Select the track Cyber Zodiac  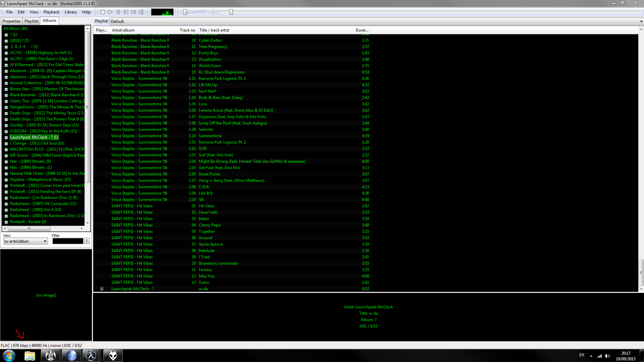click(x=210, y=40)
